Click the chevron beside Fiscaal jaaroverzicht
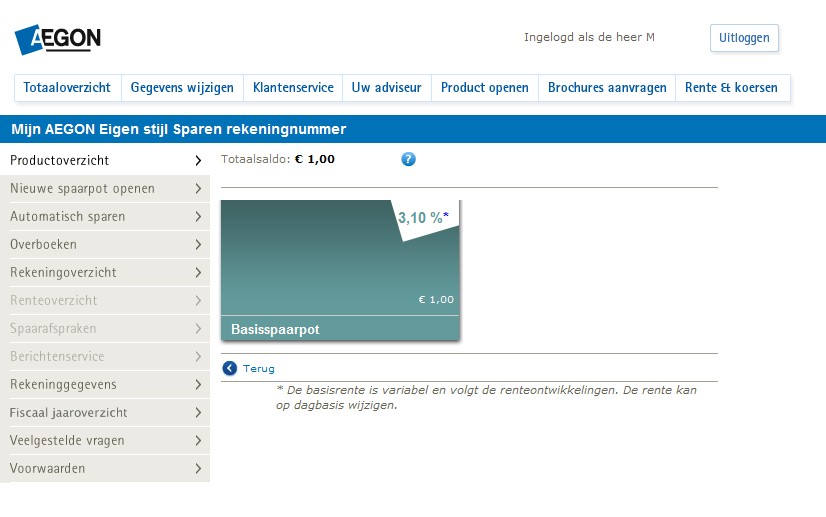826x517 pixels. 198,412
